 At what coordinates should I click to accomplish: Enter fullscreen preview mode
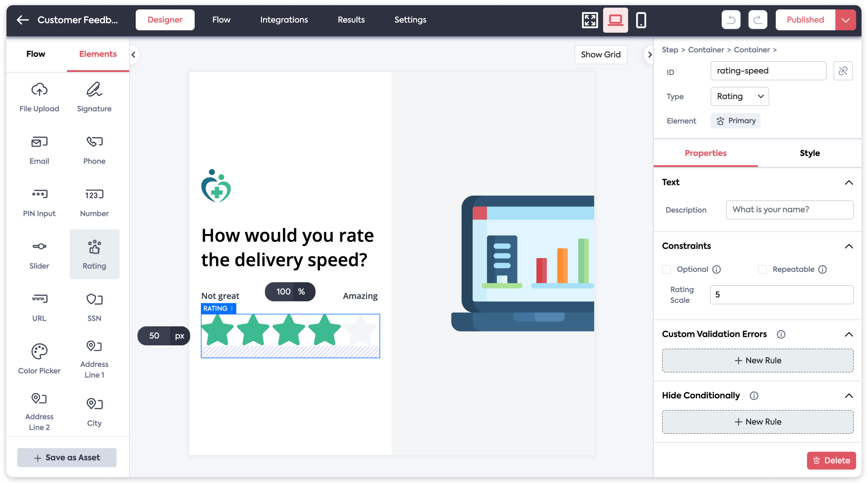590,20
